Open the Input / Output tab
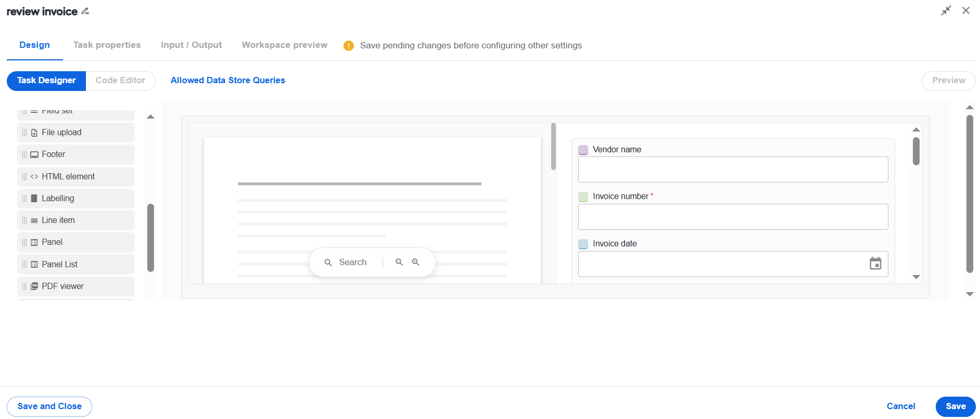The width and height of the screenshot is (980, 419). click(x=191, y=45)
